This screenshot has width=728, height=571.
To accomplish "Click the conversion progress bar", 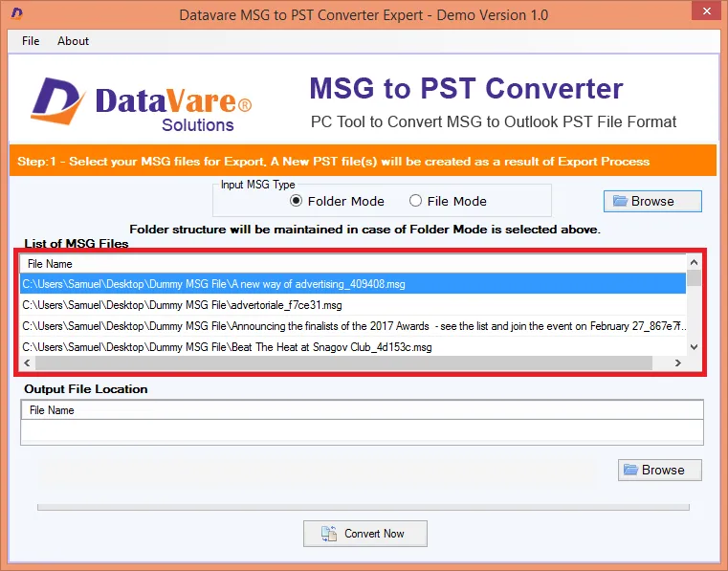I will (x=364, y=508).
